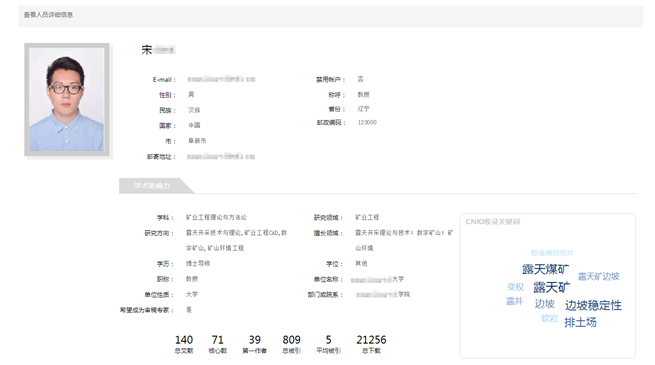Image resolution: width=655 pixels, height=365 pixels.
Task: Click the 809 总被引 statistic
Action: click(x=291, y=344)
